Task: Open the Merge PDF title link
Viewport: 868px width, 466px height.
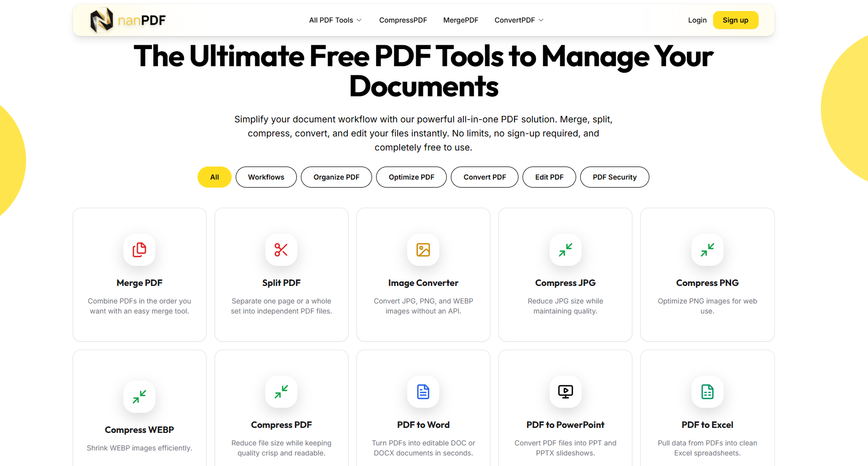Action: [x=139, y=283]
